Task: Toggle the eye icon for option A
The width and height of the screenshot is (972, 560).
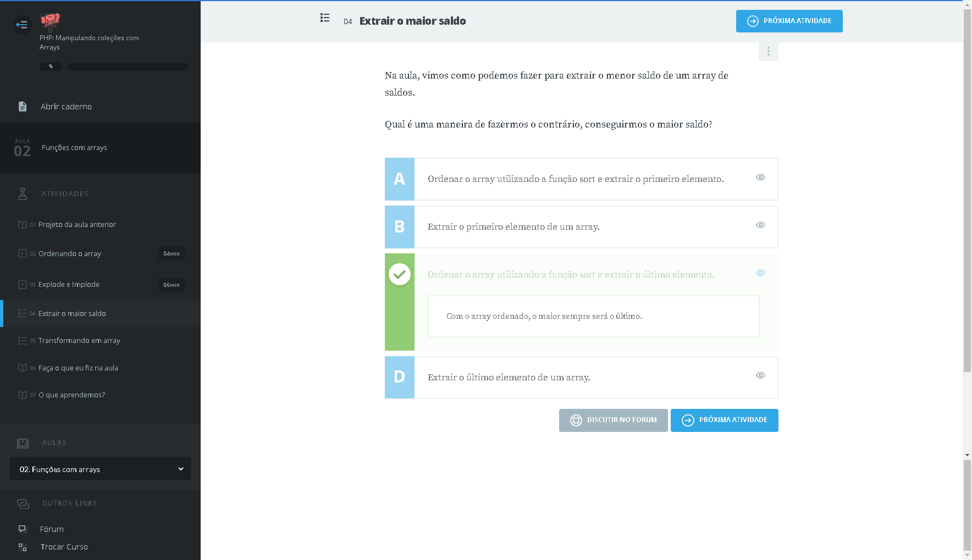Action: (760, 177)
